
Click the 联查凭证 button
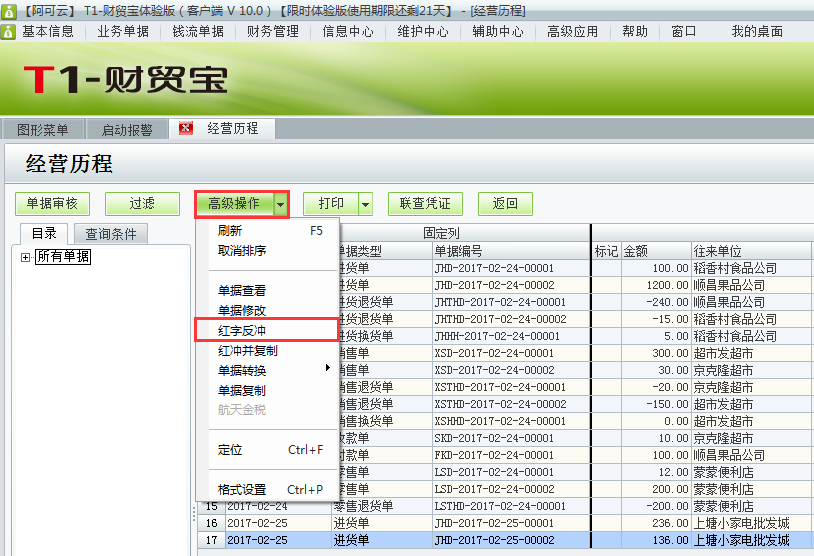(x=425, y=204)
